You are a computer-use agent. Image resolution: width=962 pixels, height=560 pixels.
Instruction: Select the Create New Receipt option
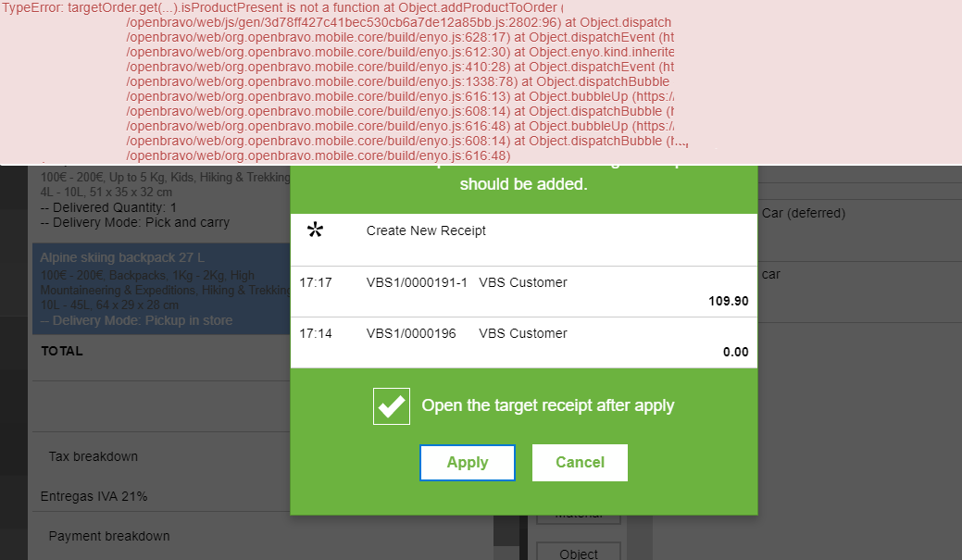(x=426, y=230)
